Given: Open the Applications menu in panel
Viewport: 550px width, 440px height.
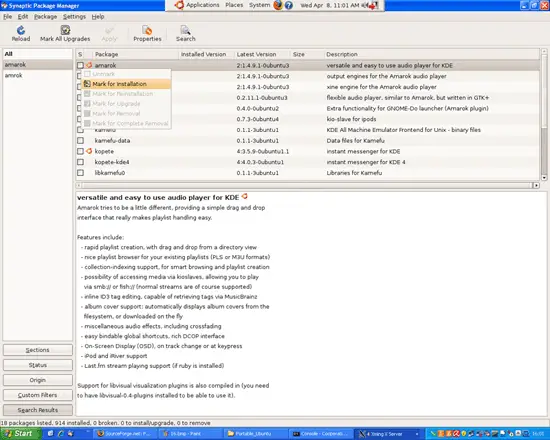Looking at the screenshot, I should coord(198,5).
